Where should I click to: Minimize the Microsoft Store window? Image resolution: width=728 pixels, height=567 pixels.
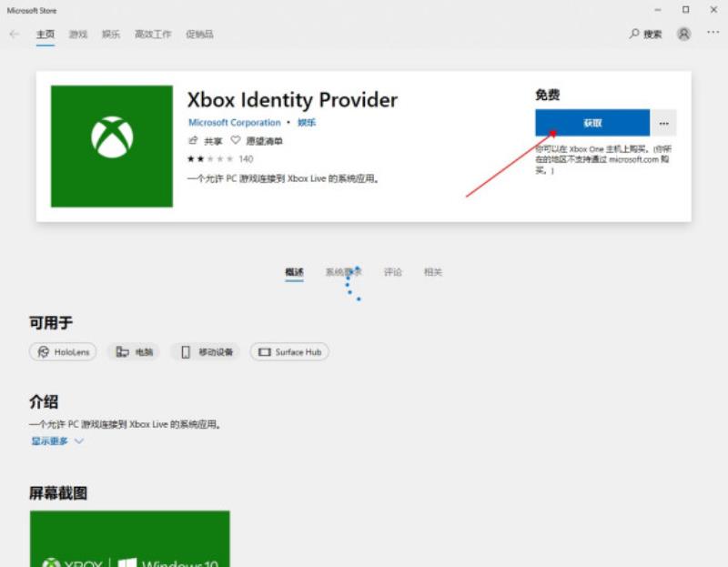[x=657, y=10]
